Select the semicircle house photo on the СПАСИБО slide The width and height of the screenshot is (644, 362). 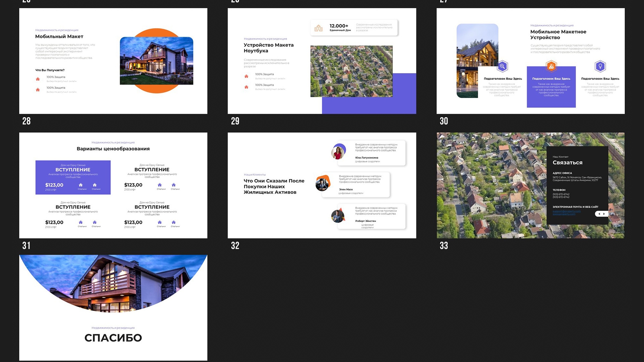tap(113, 284)
